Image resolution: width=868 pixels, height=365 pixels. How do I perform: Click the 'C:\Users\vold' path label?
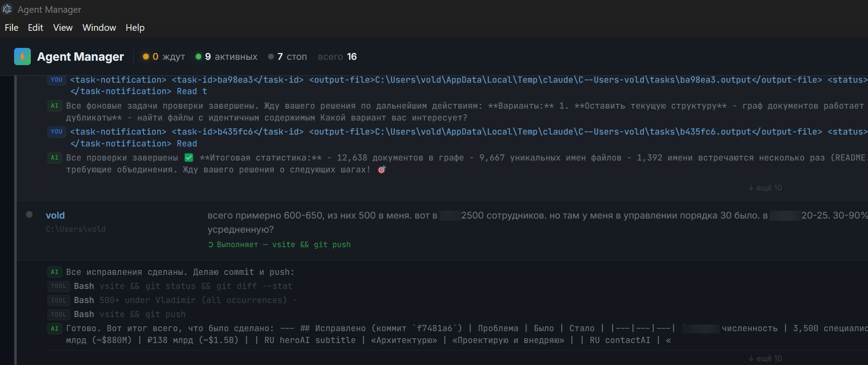click(x=76, y=229)
